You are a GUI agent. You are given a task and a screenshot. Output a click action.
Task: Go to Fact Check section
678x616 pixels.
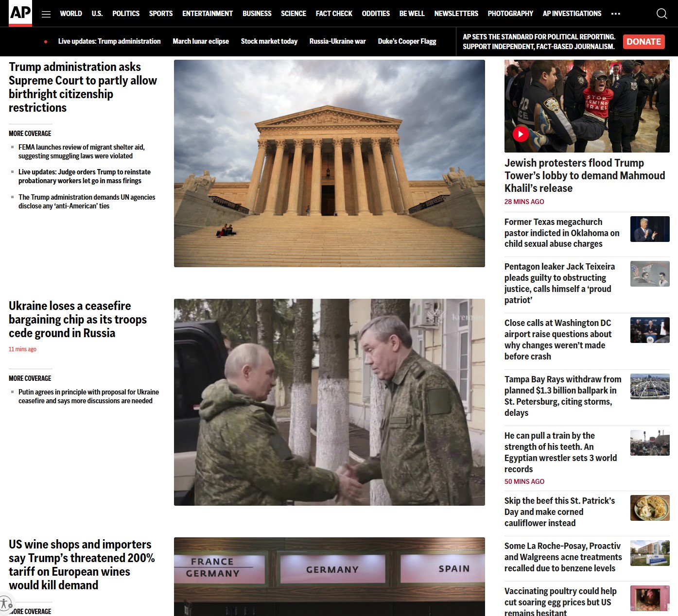334,14
